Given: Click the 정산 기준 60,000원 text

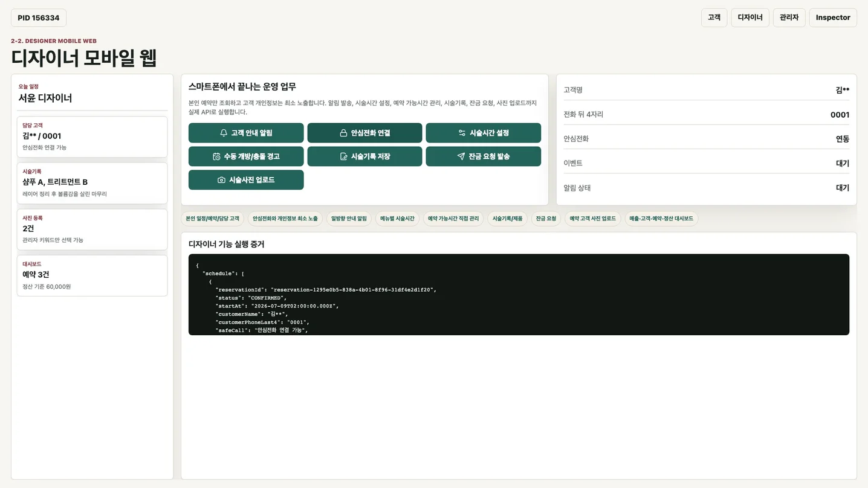Looking at the screenshot, I should point(47,287).
